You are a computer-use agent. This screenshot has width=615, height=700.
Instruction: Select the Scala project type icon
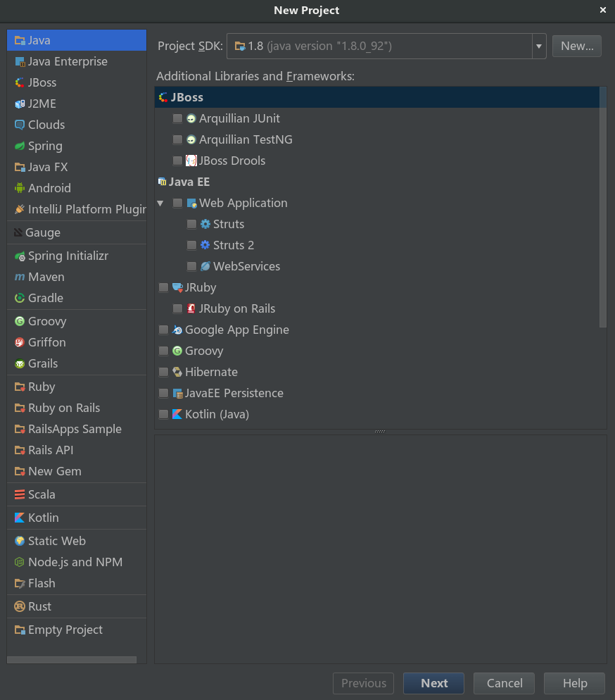pyautogui.click(x=20, y=494)
